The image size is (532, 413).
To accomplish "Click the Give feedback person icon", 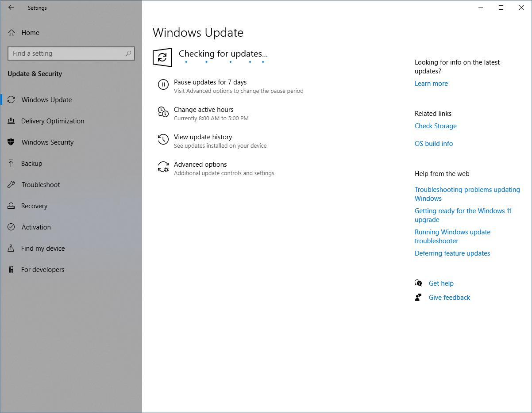I will tap(418, 297).
